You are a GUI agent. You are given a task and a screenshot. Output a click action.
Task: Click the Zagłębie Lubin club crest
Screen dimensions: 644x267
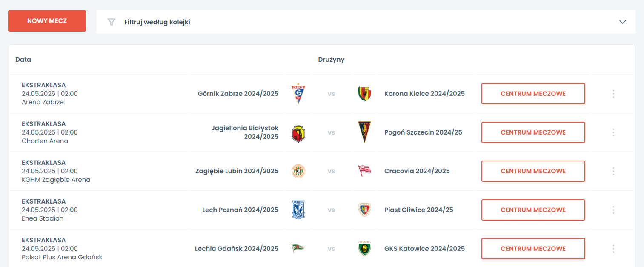pos(298,171)
